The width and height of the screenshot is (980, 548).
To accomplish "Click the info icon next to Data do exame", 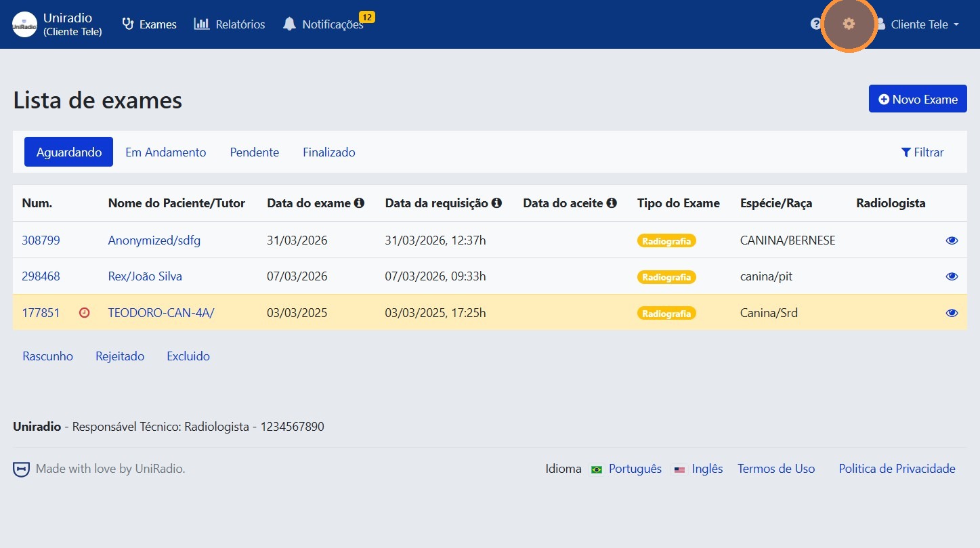I will click(x=360, y=202).
